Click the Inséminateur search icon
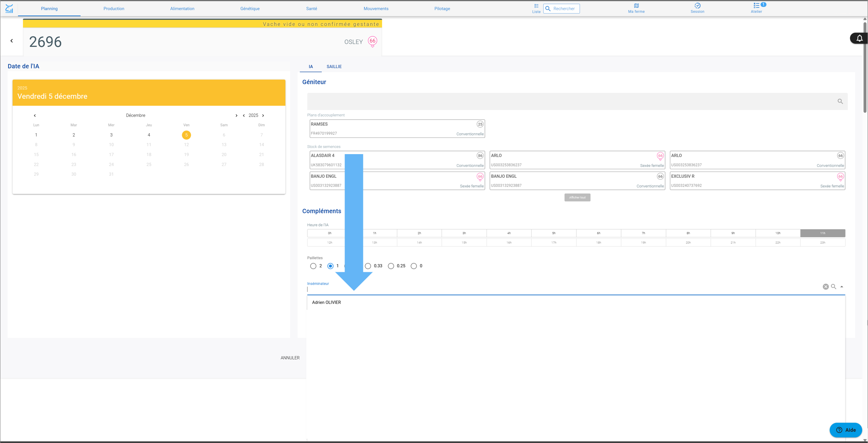 [833, 287]
